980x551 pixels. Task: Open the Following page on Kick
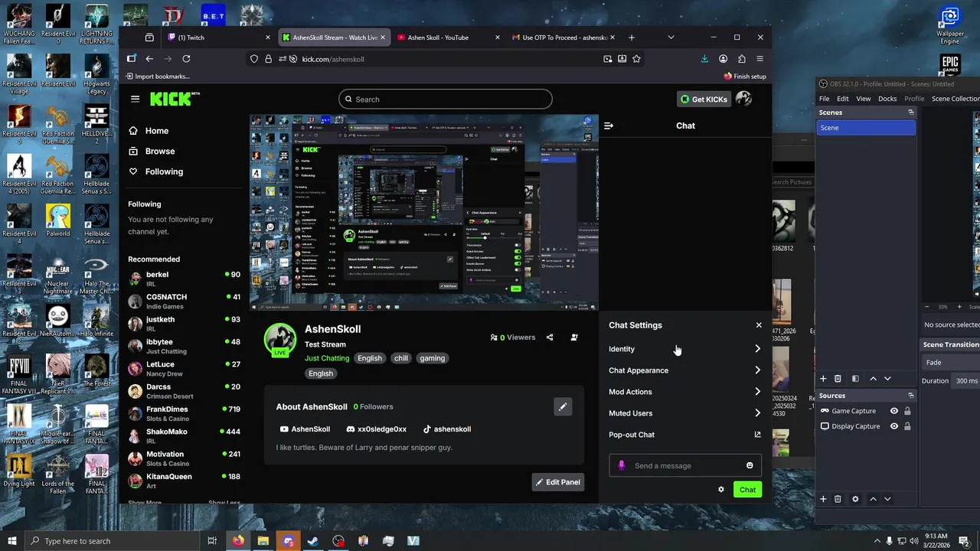tap(155, 171)
